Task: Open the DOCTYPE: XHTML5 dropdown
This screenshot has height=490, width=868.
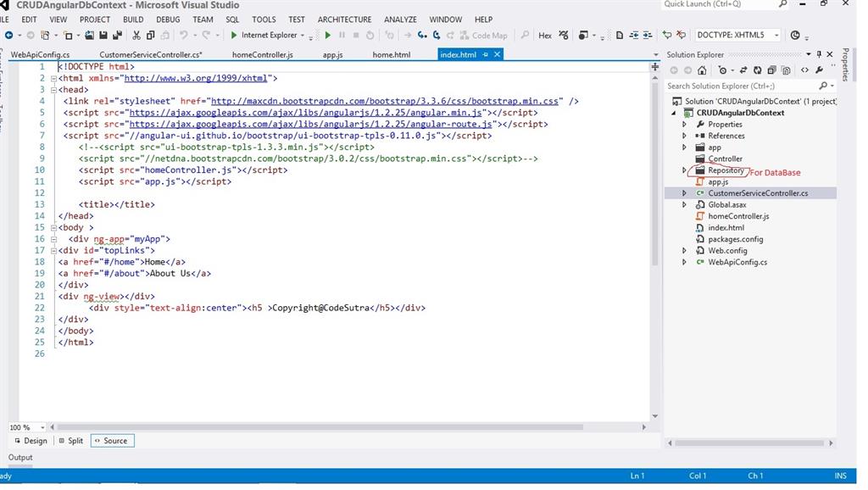Action: click(x=776, y=36)
